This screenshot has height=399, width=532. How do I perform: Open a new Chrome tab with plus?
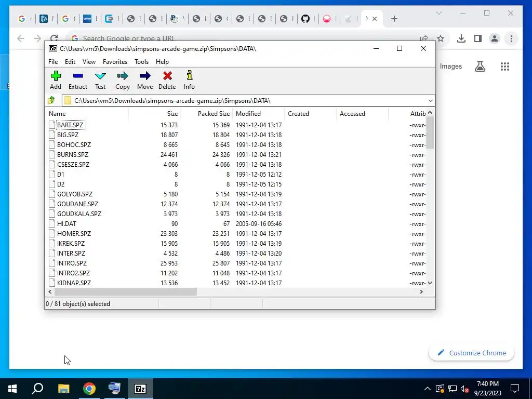point(394,19)
